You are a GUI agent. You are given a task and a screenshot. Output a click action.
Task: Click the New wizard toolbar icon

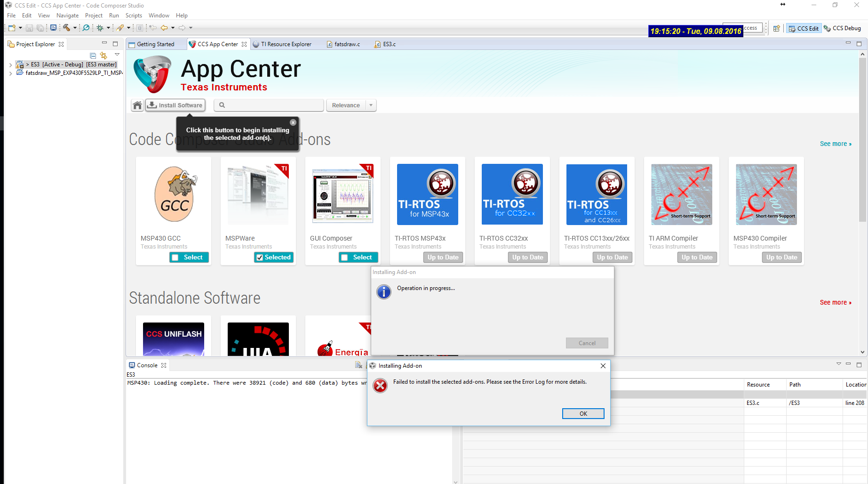12,28
